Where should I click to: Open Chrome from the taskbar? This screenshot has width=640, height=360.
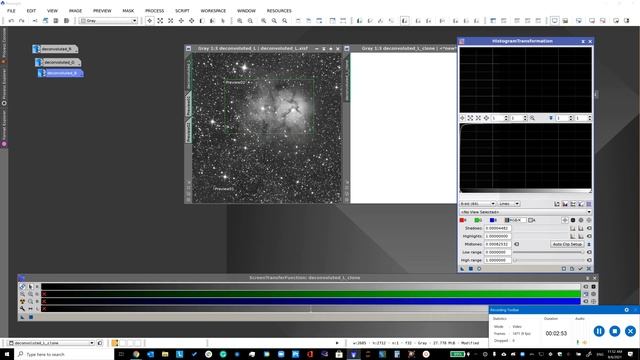136,354
